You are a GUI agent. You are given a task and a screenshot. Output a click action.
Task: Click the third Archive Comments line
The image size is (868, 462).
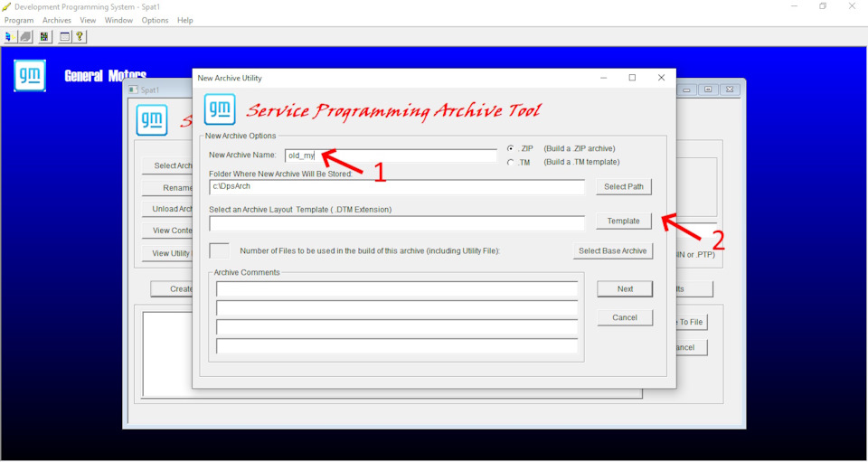(397, 327)
